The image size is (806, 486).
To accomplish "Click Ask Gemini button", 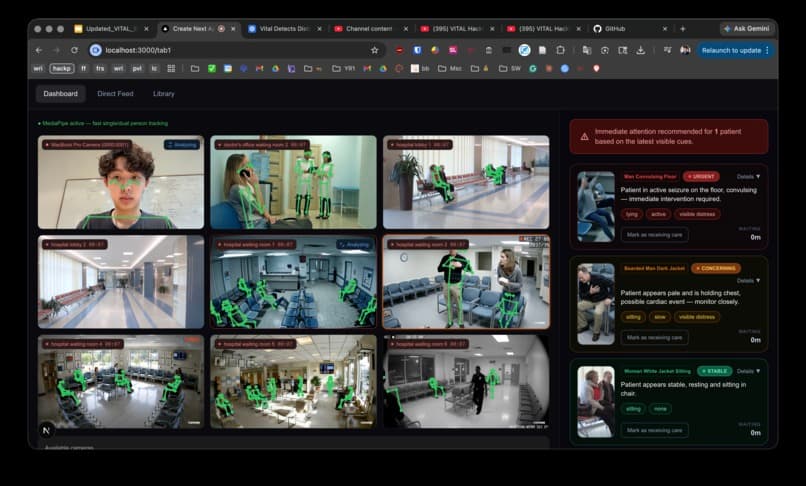I will (x=746, y=29).
